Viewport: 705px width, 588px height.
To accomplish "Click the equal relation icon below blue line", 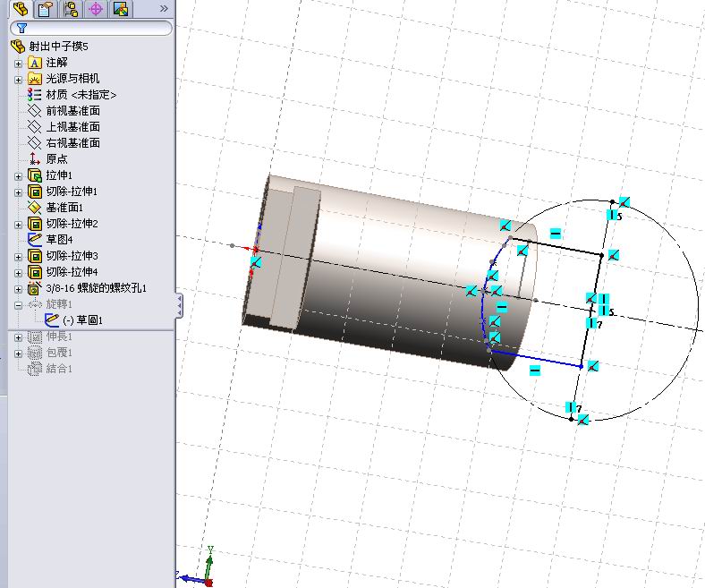I will (535, 370).
